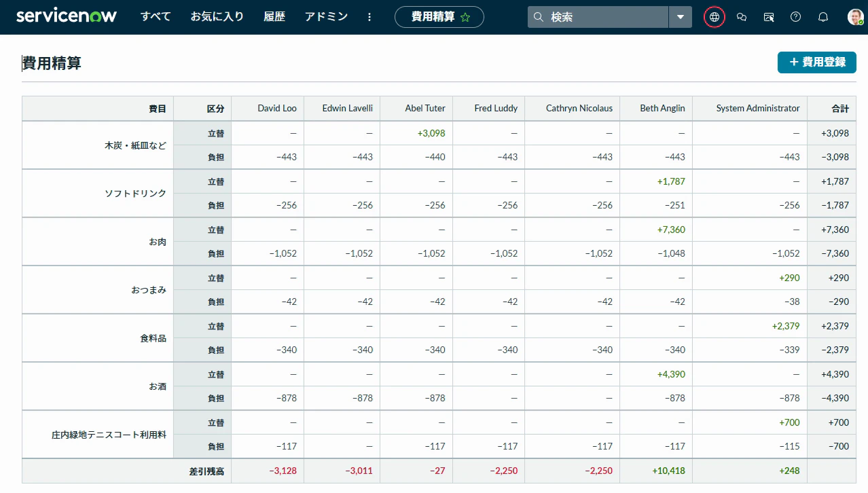Click the +3,098 value under Abel Tuter
The height and width of the screenshot is (493, 868).
pyautogui.click(x=431, y=133)
